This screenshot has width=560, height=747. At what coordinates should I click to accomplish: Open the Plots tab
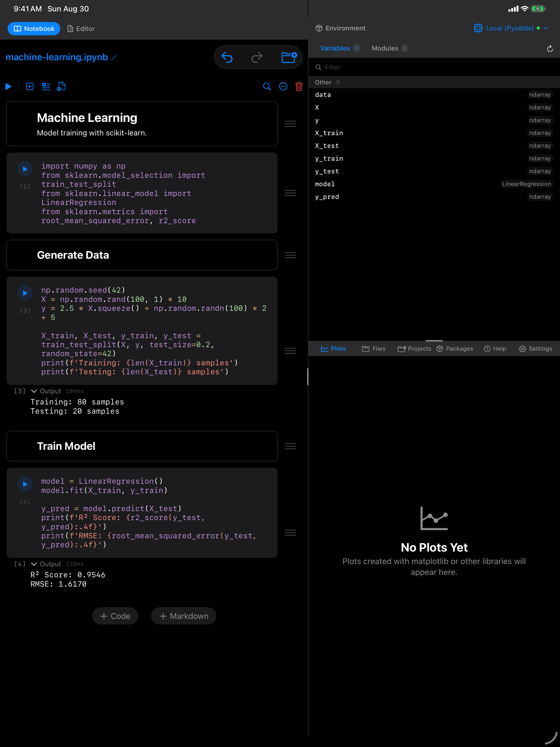click(333, 349)
